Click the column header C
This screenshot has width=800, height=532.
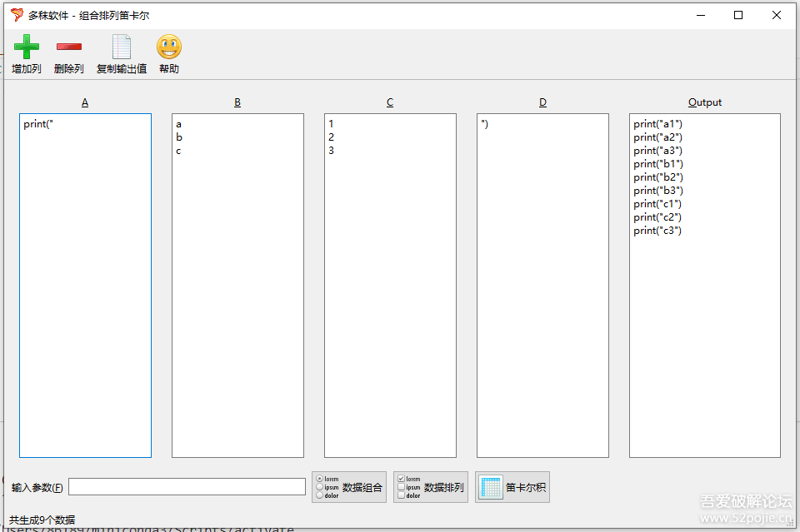pyautogui.click(x=390, y=102)
